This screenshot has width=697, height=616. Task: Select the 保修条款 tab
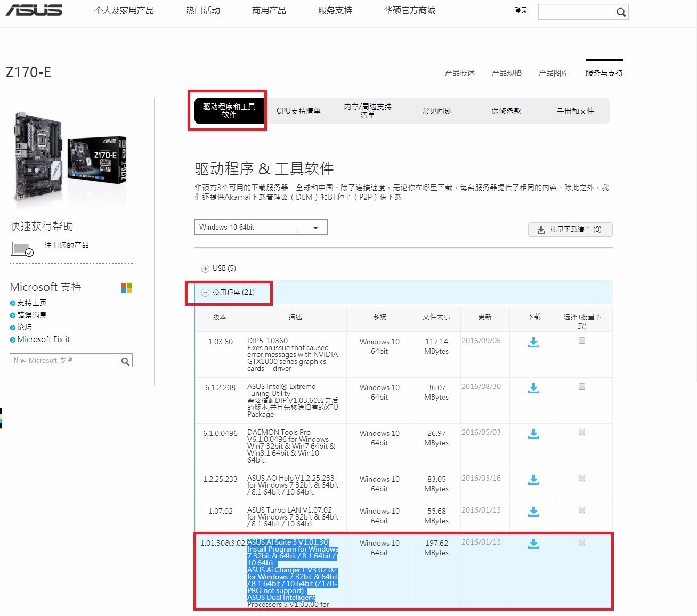(506, 111)
